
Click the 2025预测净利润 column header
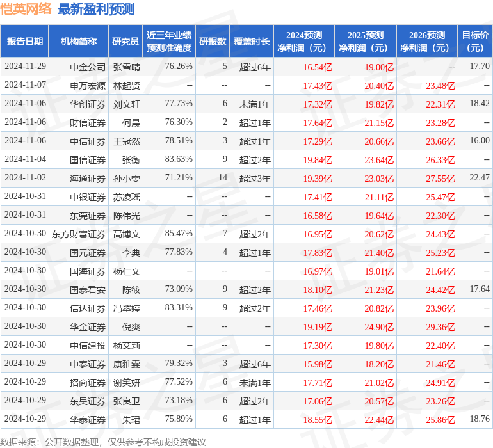pos(366,41)
